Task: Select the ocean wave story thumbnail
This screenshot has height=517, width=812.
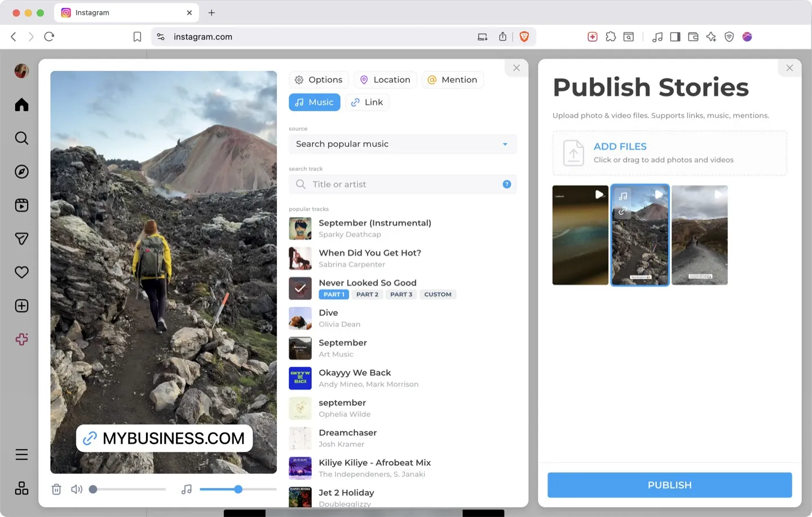Action: tap(580, 235)
